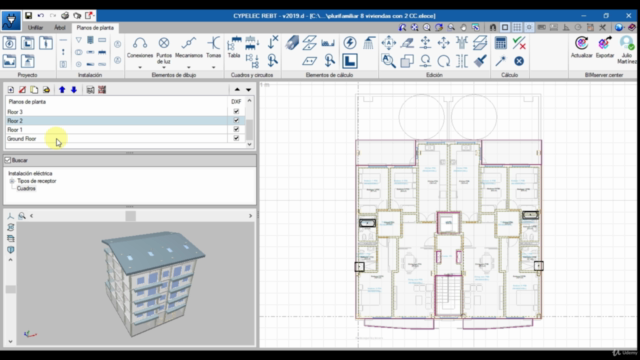This screenshot has width=640, height=360.
Task: Click the paintbrush icon in Edición
Action: pyautogui.click(x=480, y=61)
